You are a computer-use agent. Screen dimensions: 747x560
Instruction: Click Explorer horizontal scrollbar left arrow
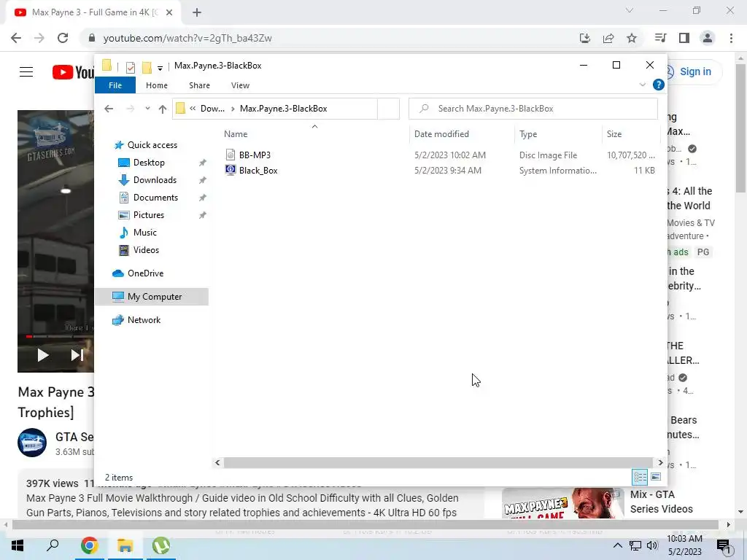click(x=217, y=462)
